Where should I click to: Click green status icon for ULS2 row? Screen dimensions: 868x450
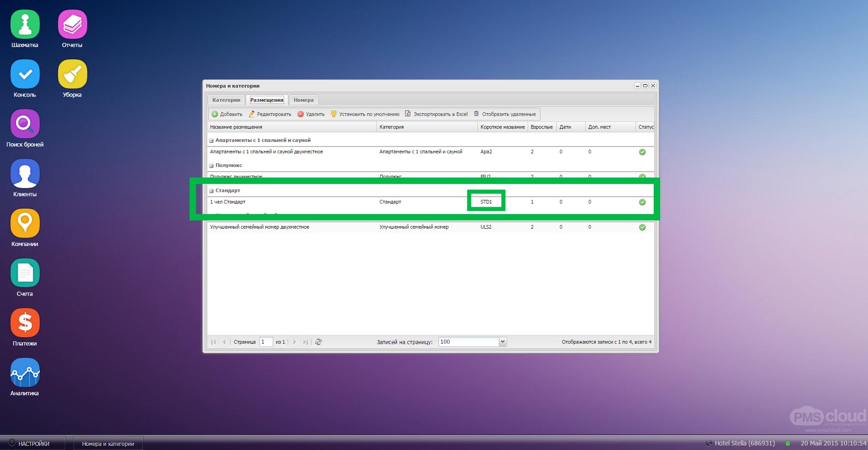pyautogui.click(x=642, y=227)
